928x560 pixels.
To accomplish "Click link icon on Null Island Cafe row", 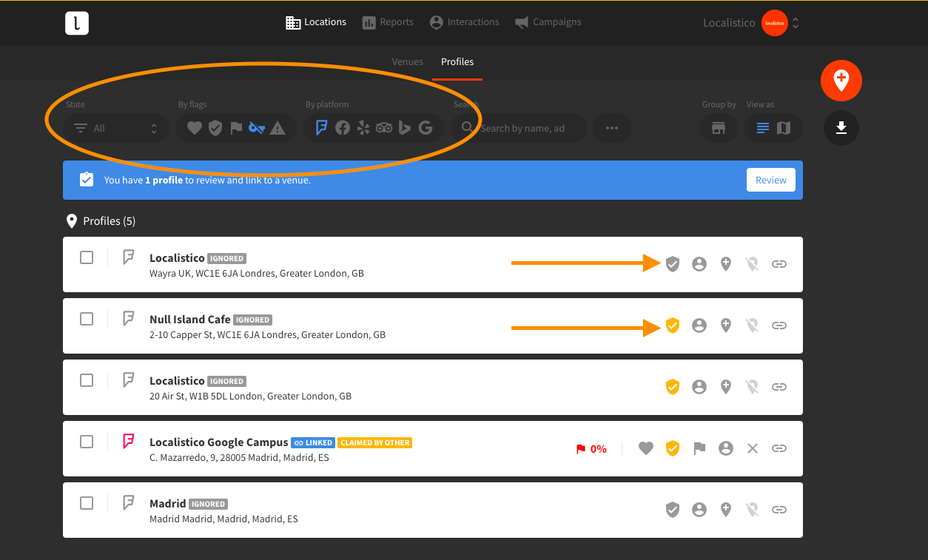I will point(779,325).
